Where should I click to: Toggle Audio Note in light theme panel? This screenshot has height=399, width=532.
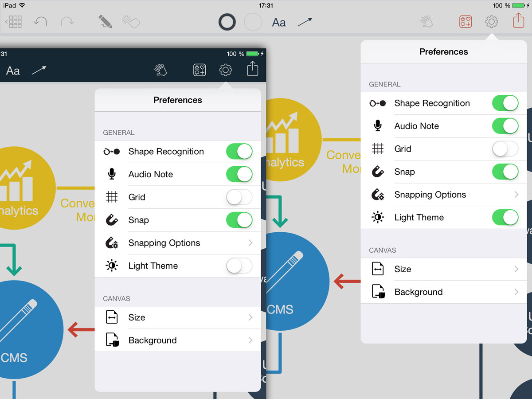click(x=505, y=126)
